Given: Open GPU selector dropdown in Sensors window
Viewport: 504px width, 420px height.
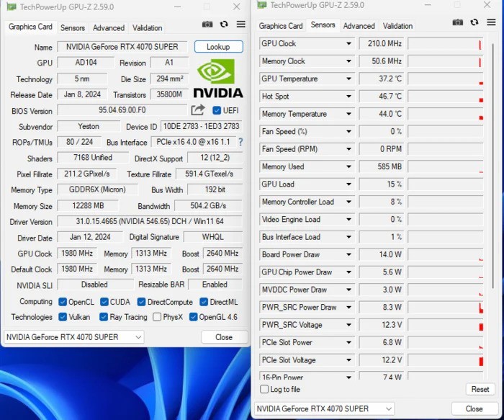Looking at the screenshot, I should click(324, 408).
